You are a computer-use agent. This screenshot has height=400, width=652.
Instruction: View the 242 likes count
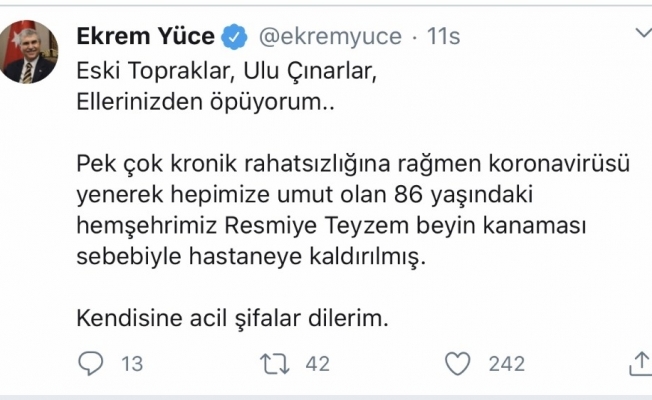[x=505, y=364]
